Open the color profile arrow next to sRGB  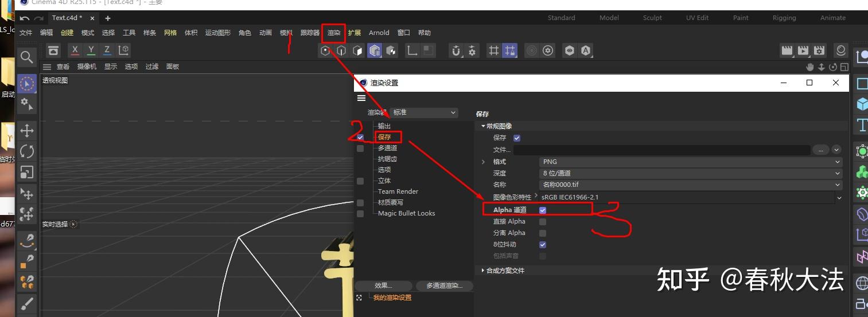tap(839, 197)
